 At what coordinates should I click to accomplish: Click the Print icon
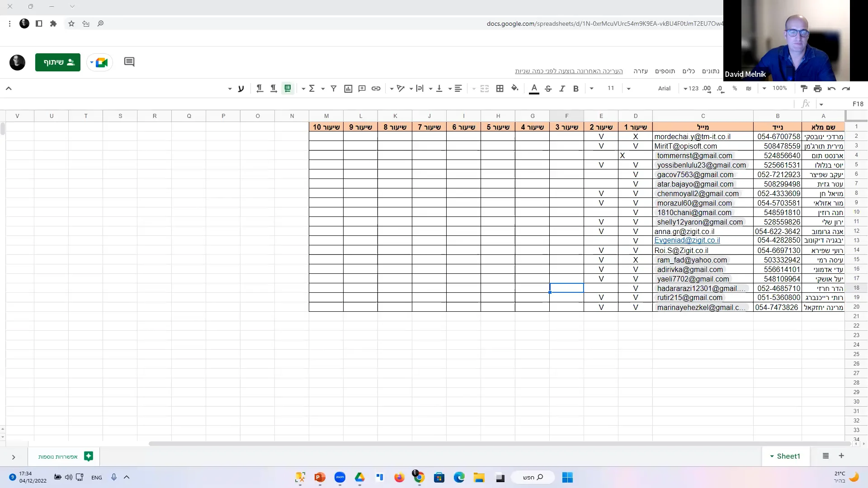point(817,89)
